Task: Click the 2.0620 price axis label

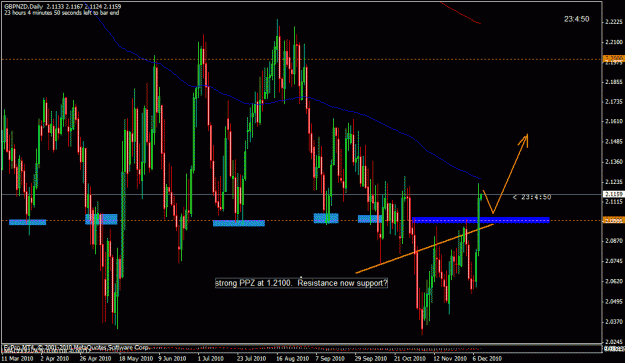Action: click(614, 281)
